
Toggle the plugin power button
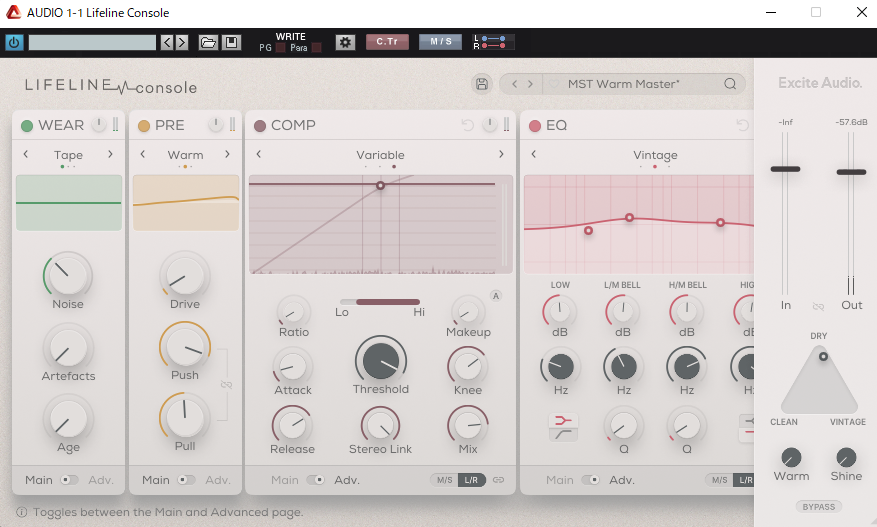click(14, 43)
